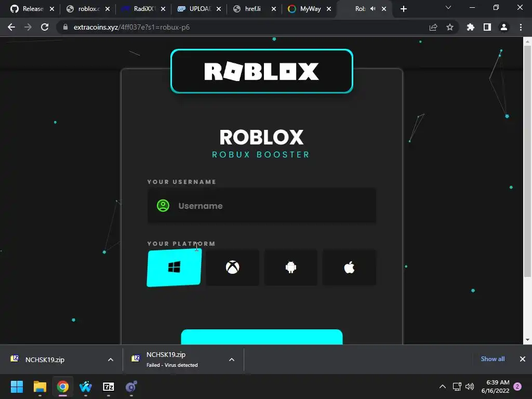Click Show all downloads link
The image size is (532, 399).
(493, 359)
